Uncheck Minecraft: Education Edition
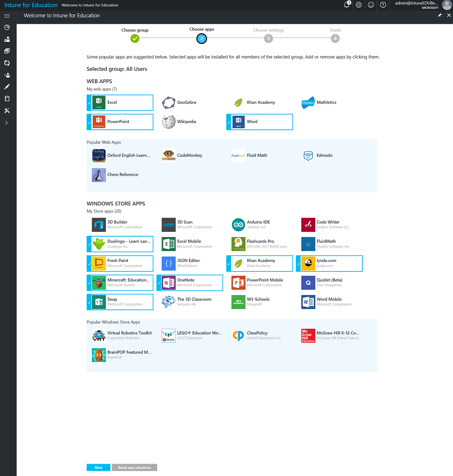453x476 pixels. [120, 283]
